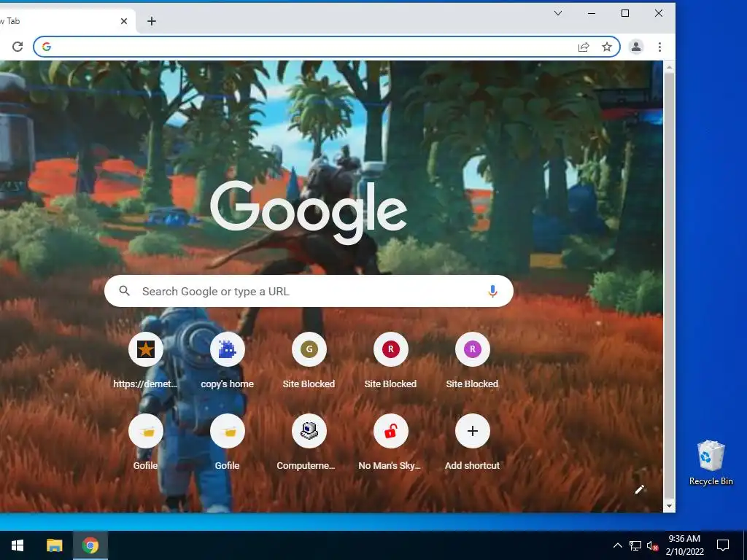
Task: Open the second Gofile shortcut
Action: [228, 443]
